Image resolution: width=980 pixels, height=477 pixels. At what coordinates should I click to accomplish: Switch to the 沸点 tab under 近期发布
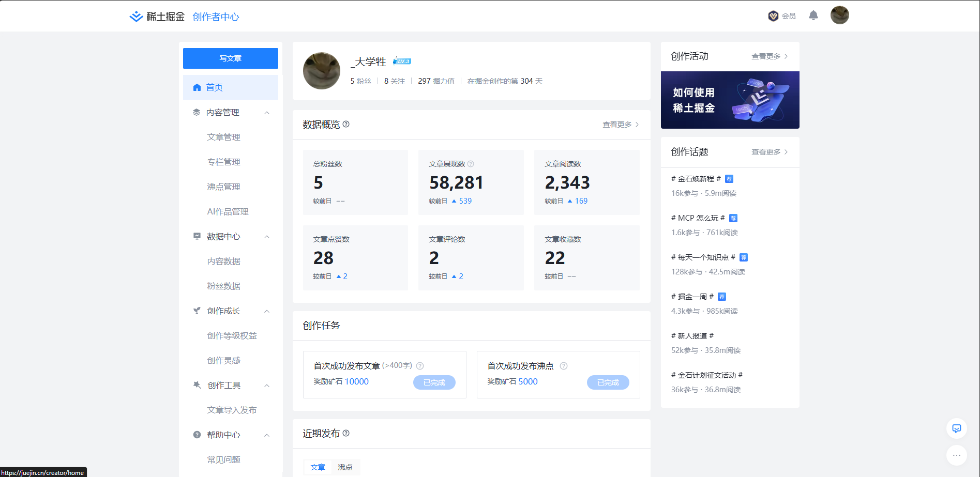345,467
